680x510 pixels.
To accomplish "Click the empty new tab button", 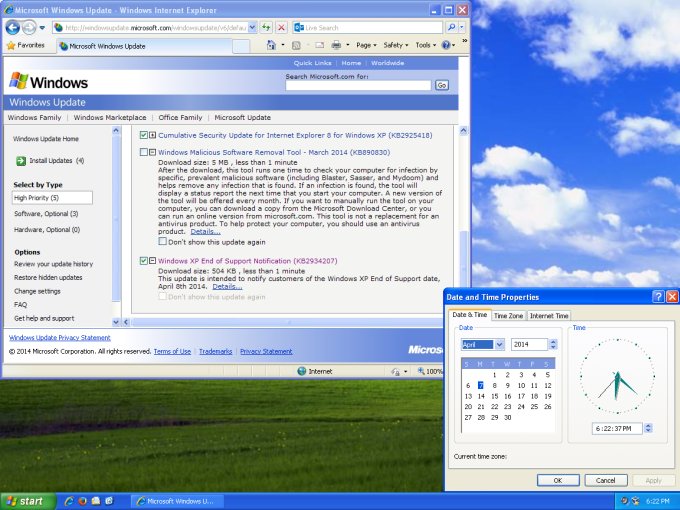I will 241,46.
